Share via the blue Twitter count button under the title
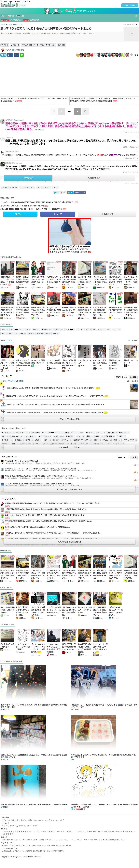 coord(3,55)
